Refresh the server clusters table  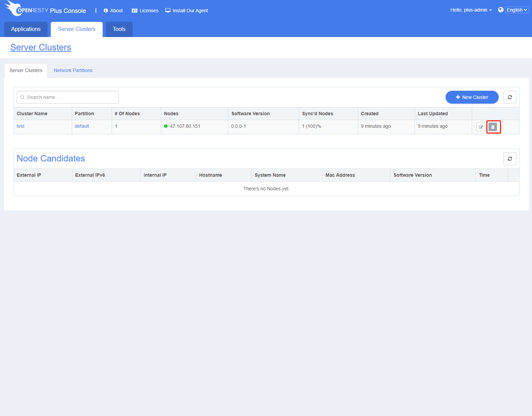point(510,97)
